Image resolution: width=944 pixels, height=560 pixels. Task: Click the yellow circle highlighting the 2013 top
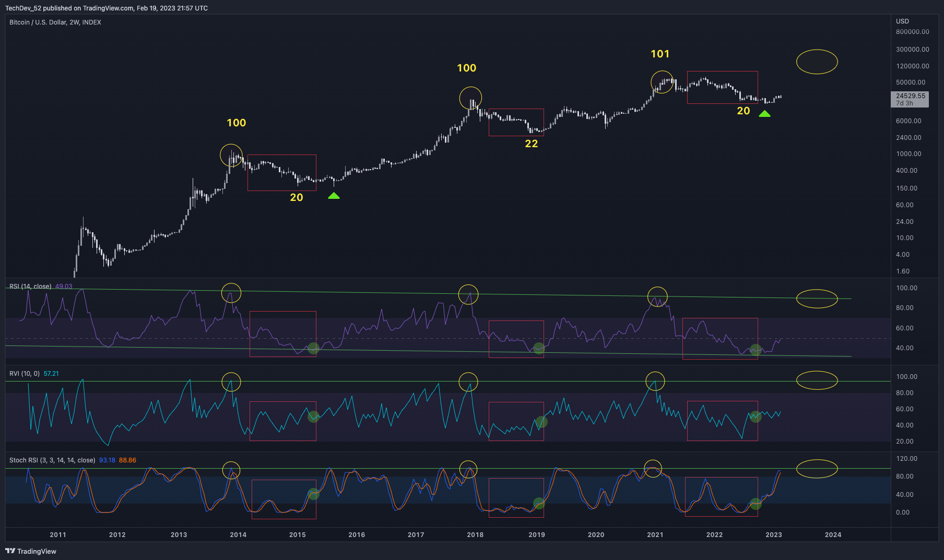tap(231, 155)
